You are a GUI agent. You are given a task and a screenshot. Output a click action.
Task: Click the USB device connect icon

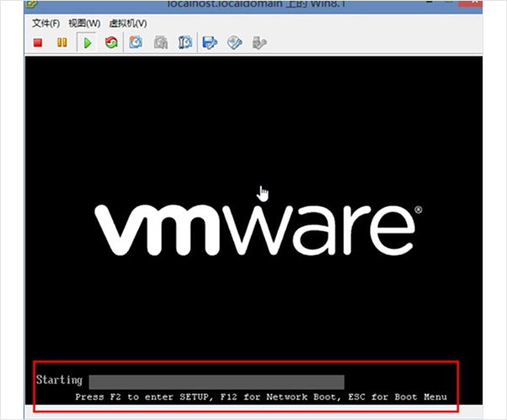[x=259, y=42]
